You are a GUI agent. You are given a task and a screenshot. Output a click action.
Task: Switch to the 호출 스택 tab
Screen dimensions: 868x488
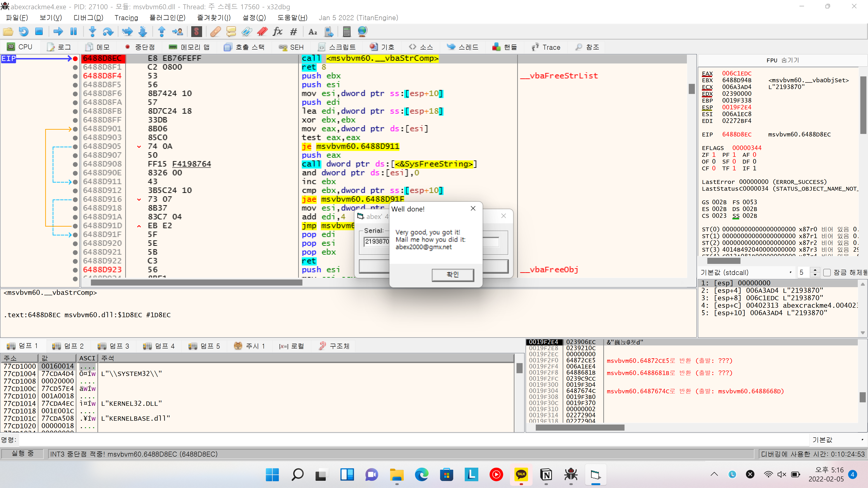tap(245, 47)
